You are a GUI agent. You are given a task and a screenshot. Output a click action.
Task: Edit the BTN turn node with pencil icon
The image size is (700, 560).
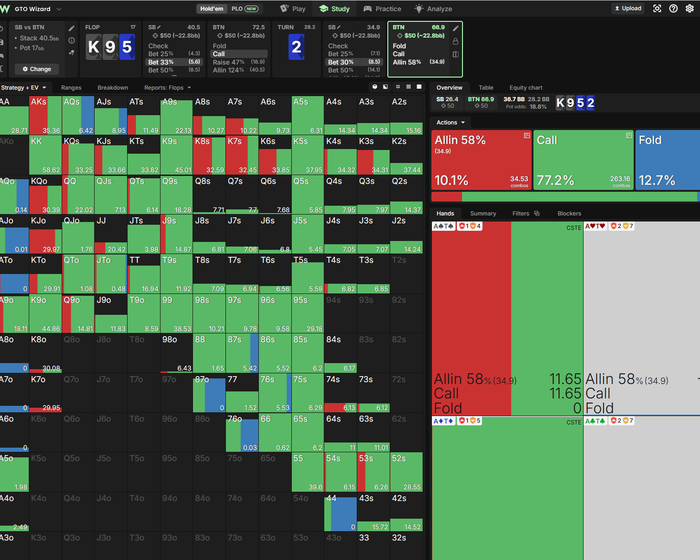pos(455,29)
